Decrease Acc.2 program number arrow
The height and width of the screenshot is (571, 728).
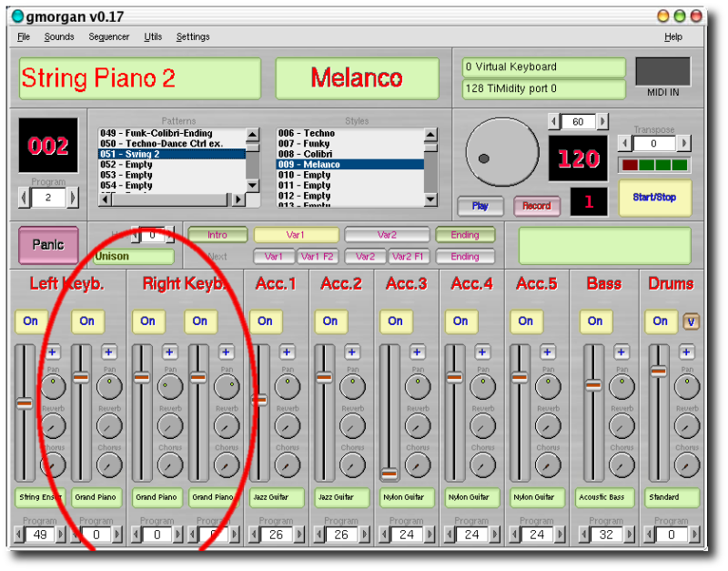click(x=319, y=535)
